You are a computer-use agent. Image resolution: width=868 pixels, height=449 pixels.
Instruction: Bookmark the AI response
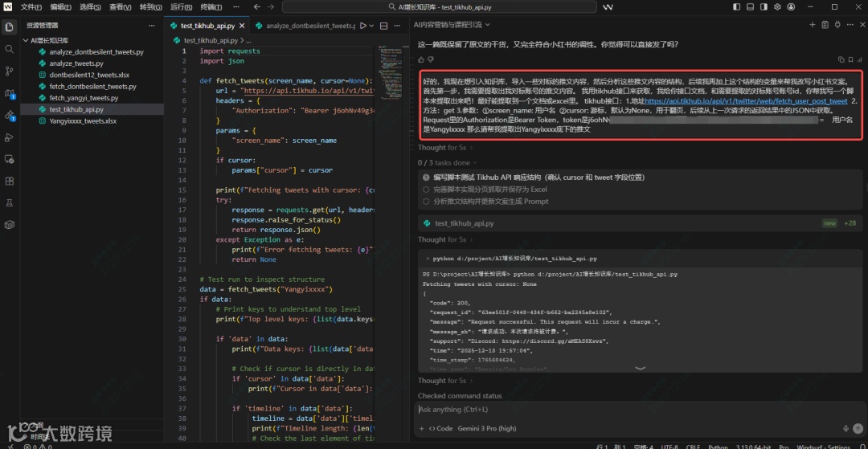[850, 59]
